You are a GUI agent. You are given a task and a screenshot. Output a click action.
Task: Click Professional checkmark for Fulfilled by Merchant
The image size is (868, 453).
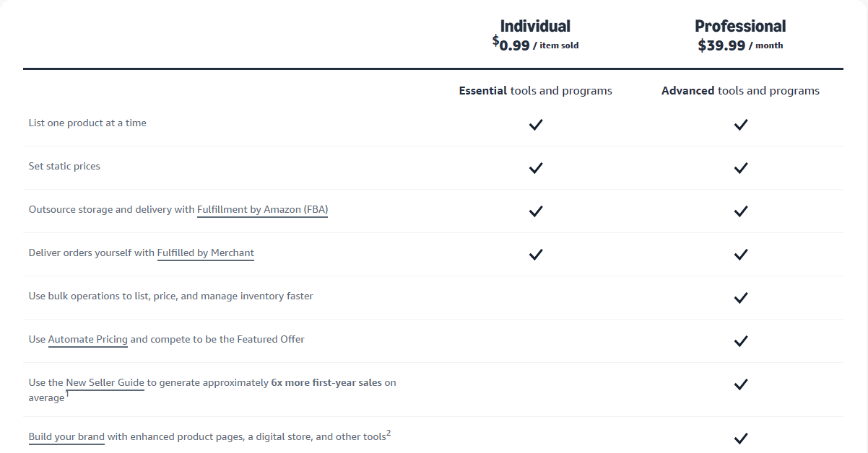tap(740, 255)
